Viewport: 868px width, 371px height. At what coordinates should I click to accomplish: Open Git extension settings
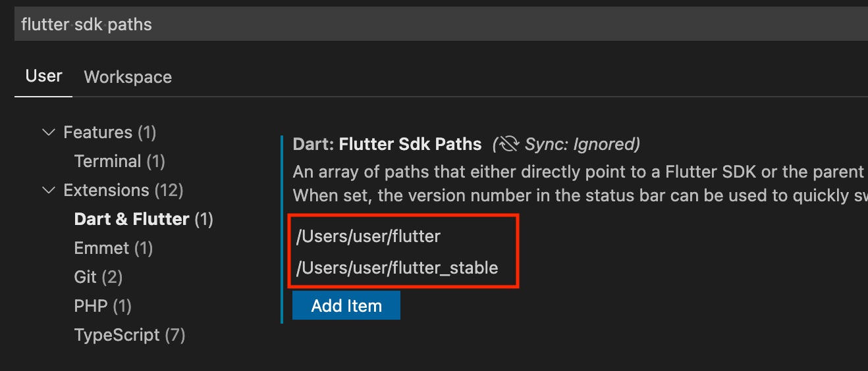click(98, 277)
